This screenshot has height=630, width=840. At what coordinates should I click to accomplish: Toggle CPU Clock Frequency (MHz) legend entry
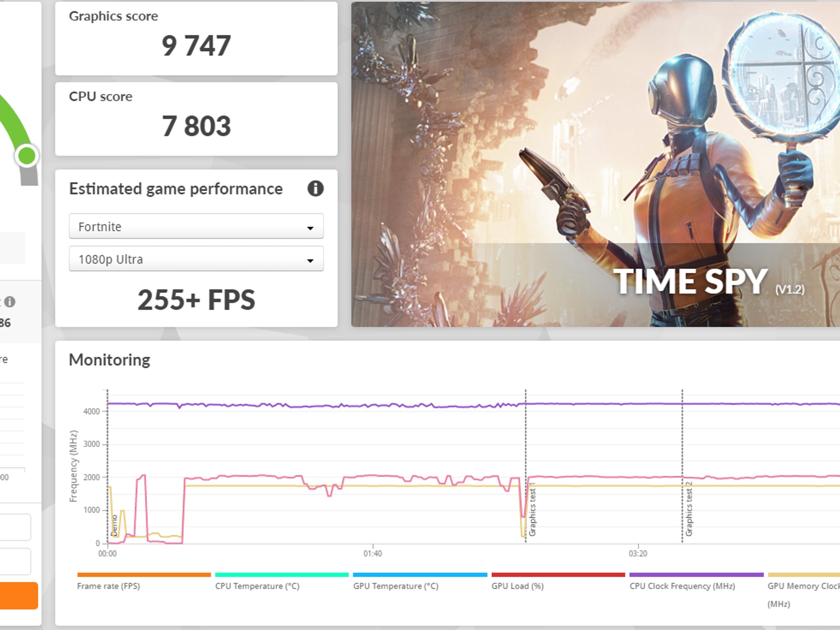tap(682, 586)
